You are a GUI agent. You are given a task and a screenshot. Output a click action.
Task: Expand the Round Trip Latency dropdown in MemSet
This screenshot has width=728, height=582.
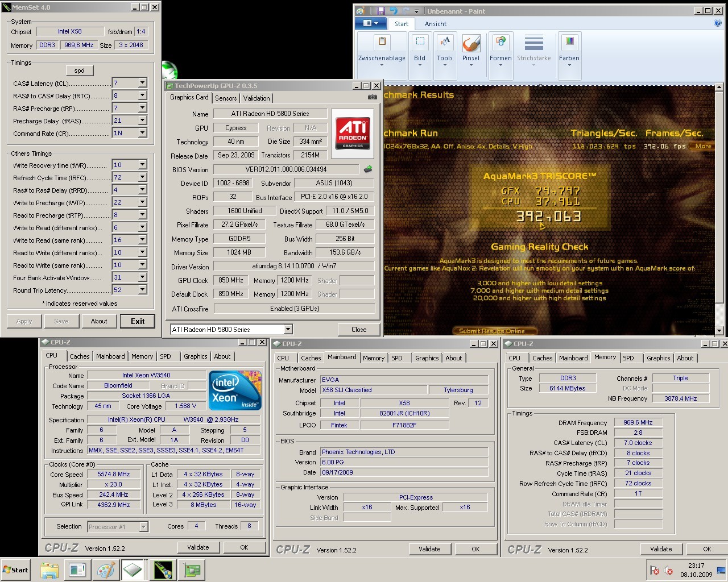(x=142, y=290)
